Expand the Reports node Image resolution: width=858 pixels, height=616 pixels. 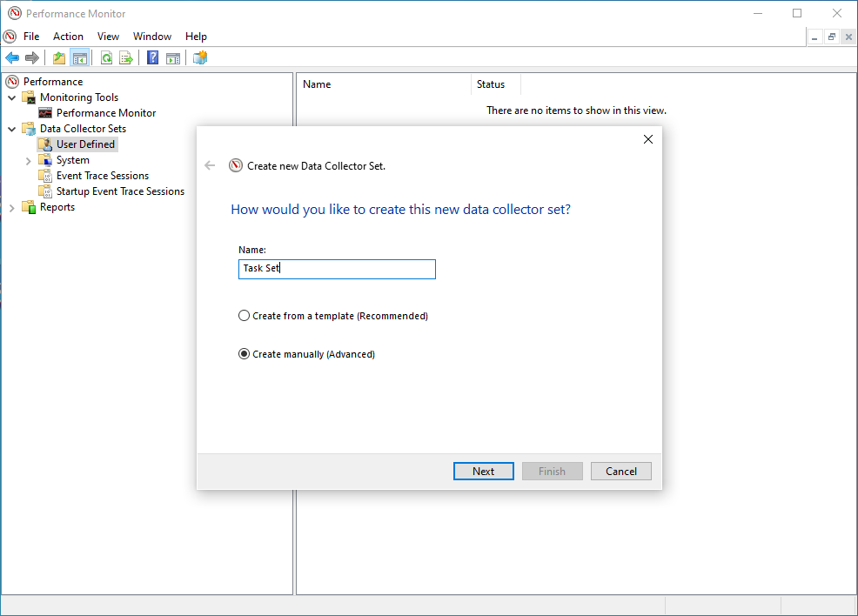coord(11,207)
